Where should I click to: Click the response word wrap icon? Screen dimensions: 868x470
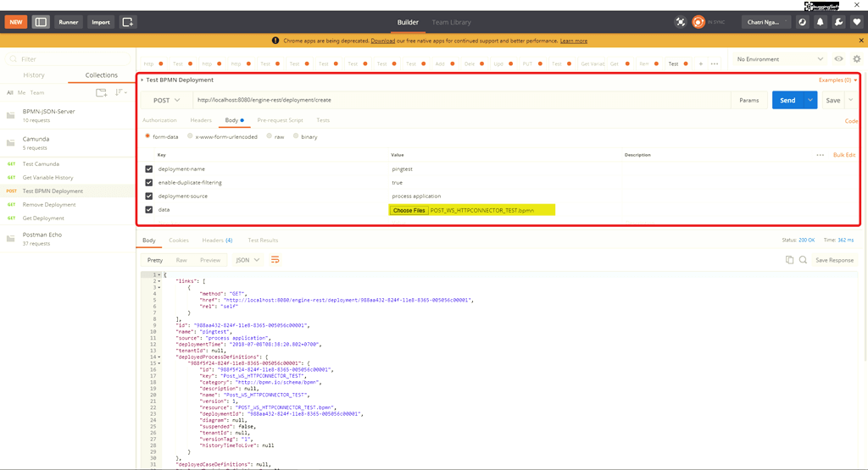[x=275, y=260]
